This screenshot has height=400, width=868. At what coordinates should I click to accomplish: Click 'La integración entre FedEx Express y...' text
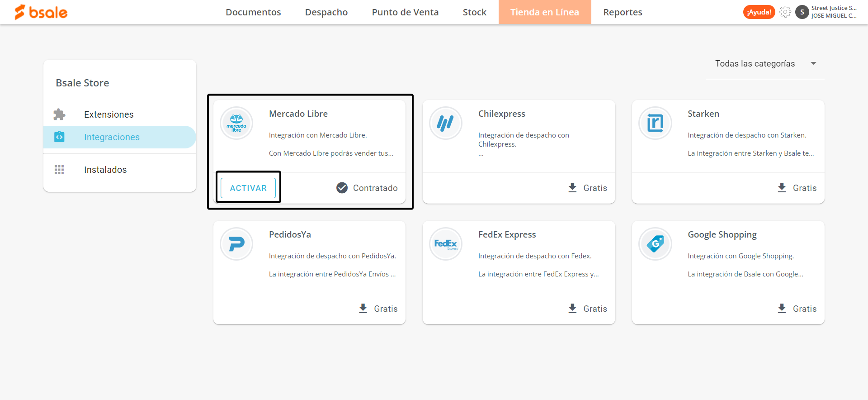click(x=538, y=274)
